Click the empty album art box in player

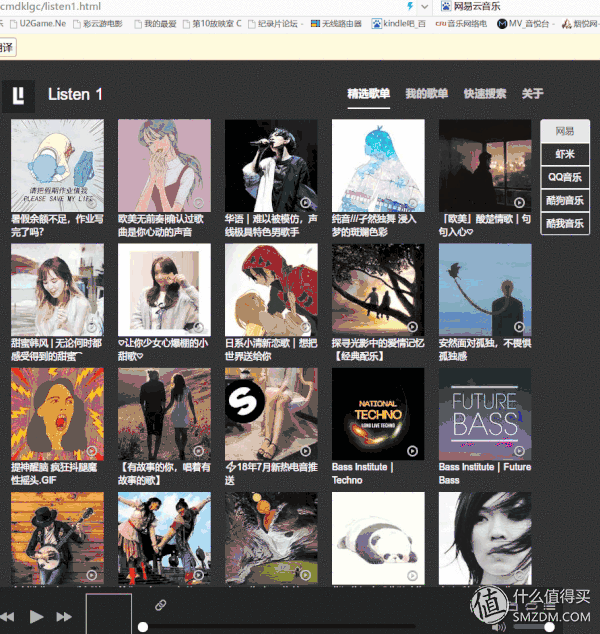point(109,613)
